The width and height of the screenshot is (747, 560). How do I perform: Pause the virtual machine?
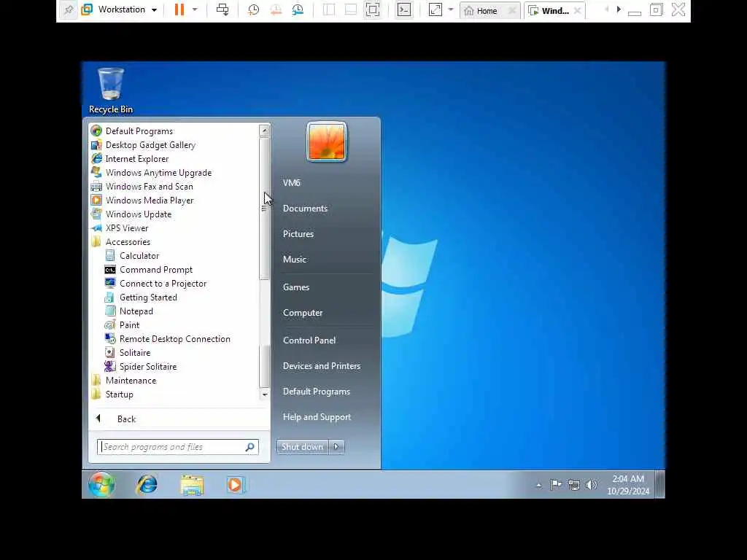[x=179, y=9]
